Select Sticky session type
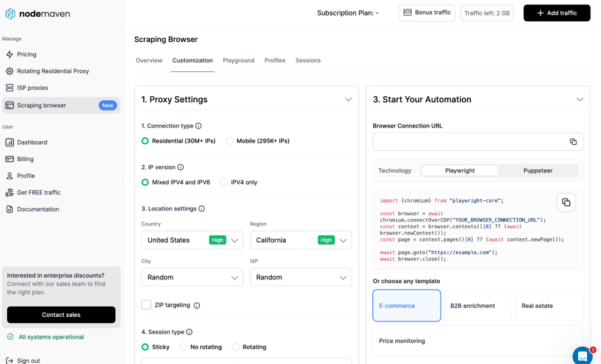Viewport: 601px width, 364px height. coord(145,347)
